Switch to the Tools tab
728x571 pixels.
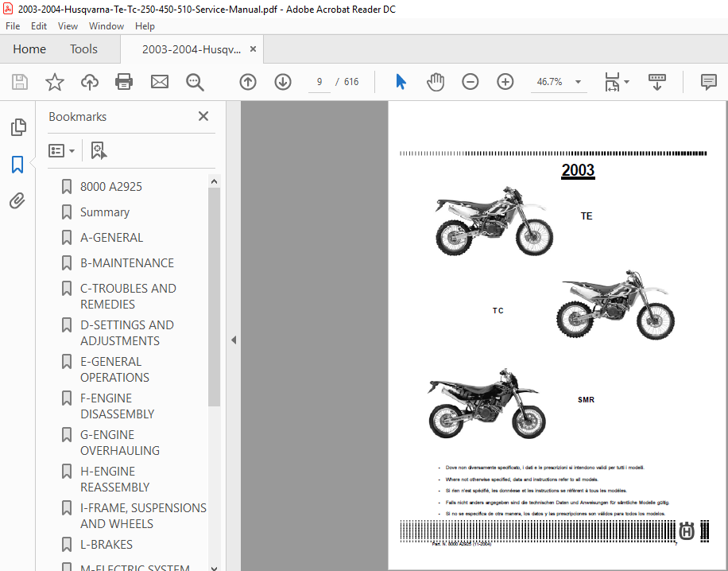83,49
